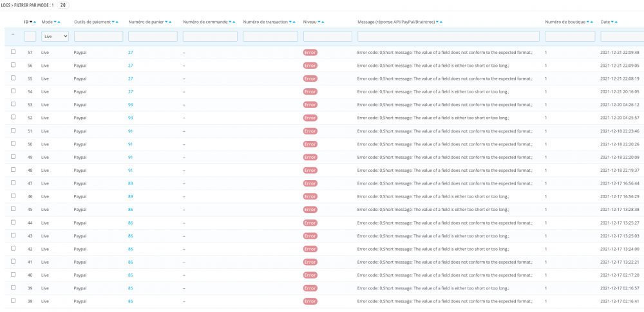
Task: Select the checkbox for log ID 52
Action: [13, 118]
